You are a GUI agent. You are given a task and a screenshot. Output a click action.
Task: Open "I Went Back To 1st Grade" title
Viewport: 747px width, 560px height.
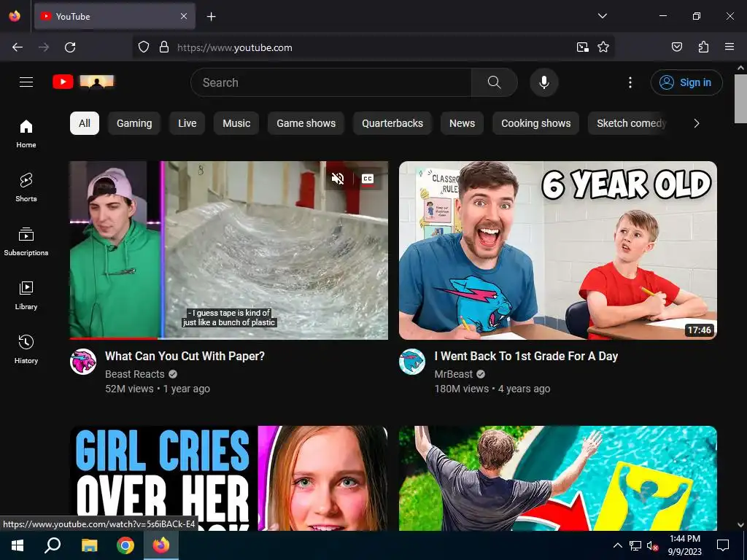point(526,356)
